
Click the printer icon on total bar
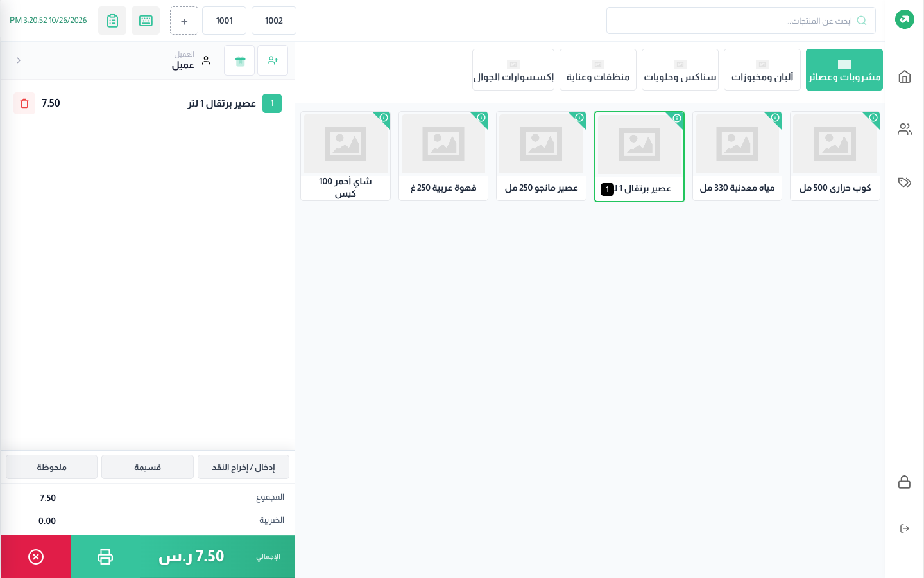tap(105, 556)
